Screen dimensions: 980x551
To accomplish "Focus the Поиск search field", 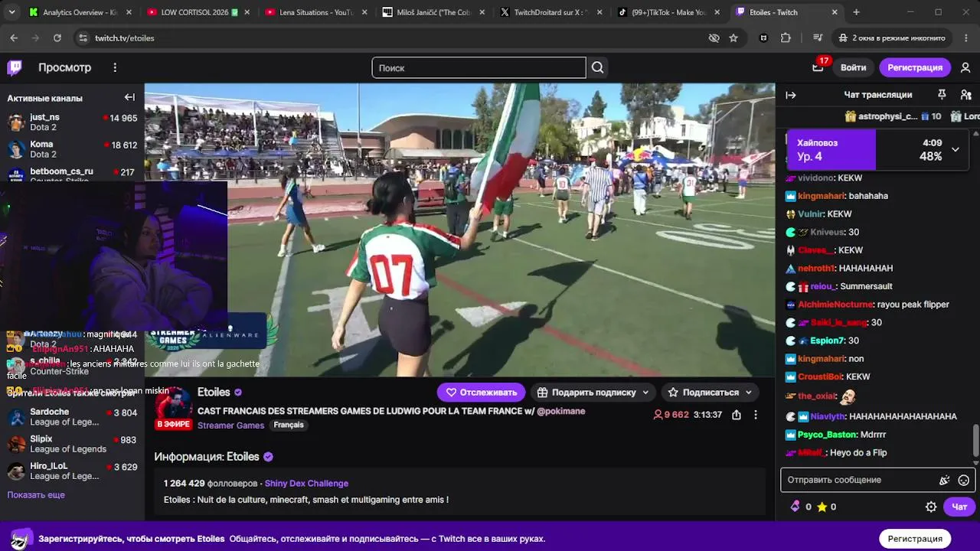I will 479,67.
